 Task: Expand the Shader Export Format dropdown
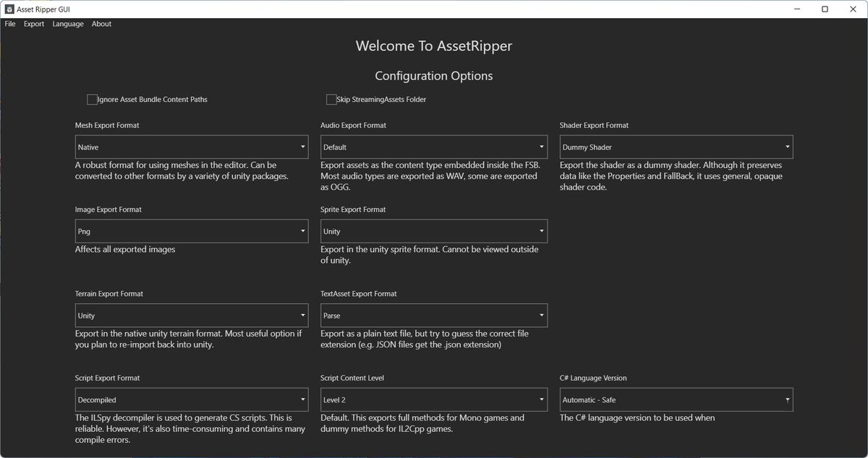676,147
